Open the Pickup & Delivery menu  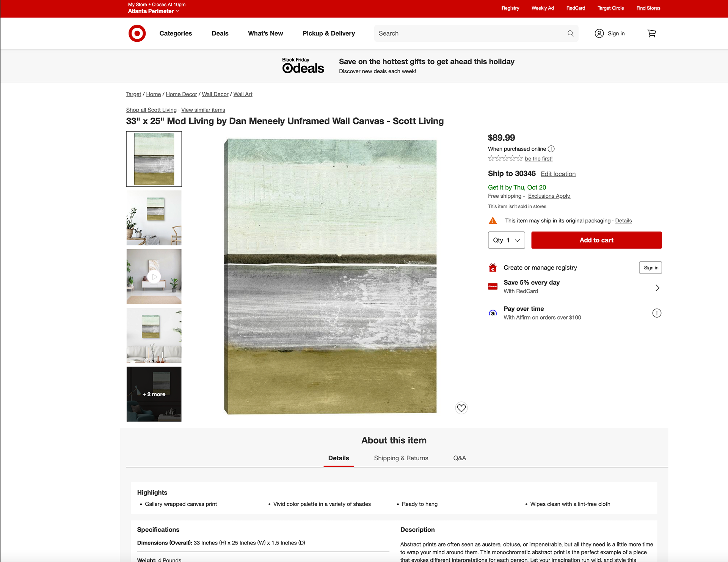click(329, 33)
